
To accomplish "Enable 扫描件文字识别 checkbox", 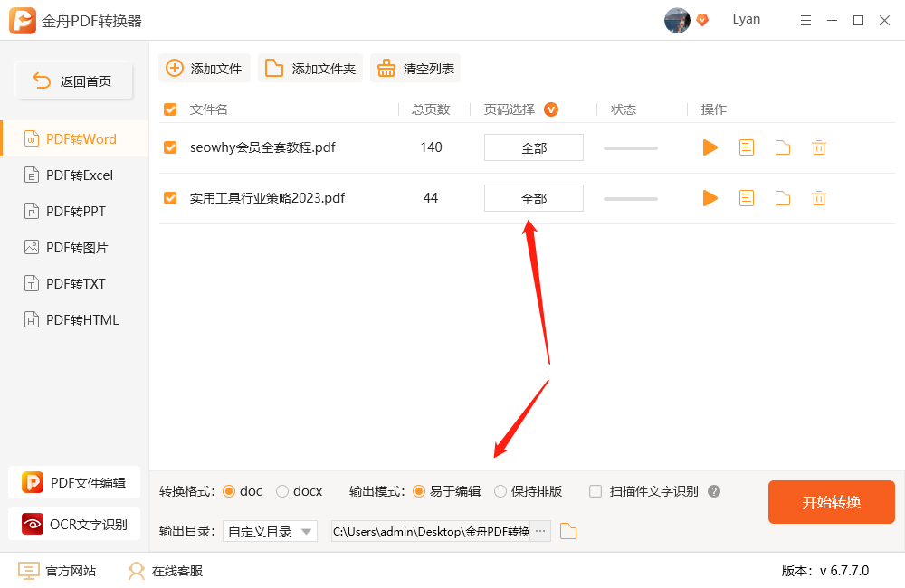I will 595,491.
